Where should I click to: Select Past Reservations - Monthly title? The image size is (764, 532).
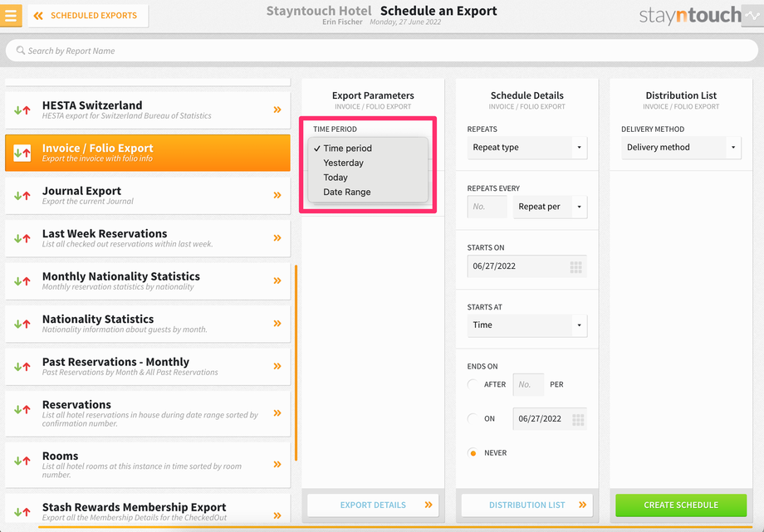point(115,362)
